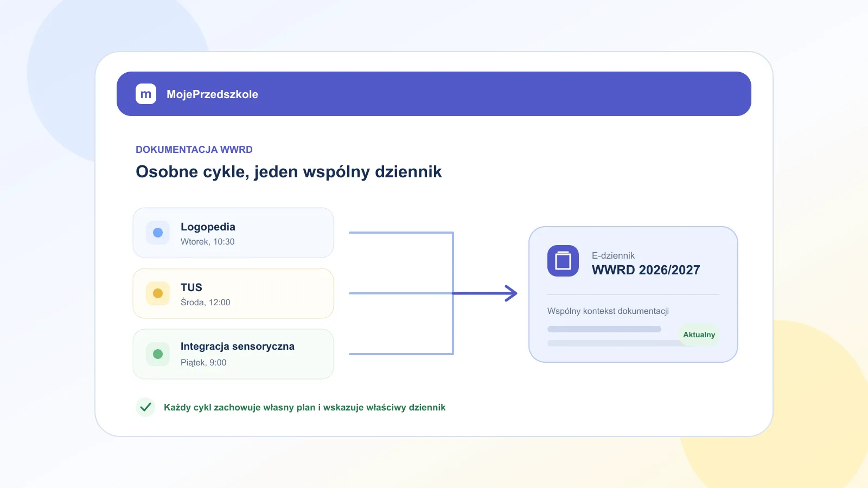The width and height of the screenshot is (868, 488).
Task: Click the DOKUMENTACJA WWRD label
Action: [x=194, y=150]
